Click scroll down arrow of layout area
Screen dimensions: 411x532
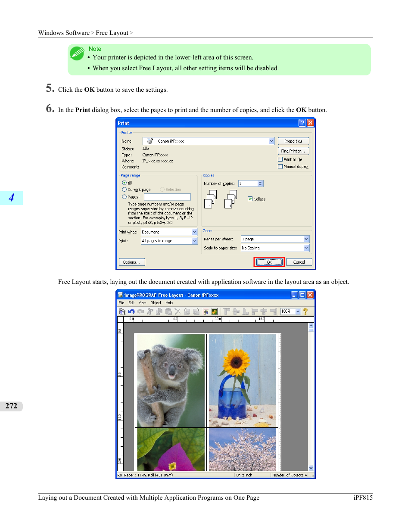click(x=311, y=468)
